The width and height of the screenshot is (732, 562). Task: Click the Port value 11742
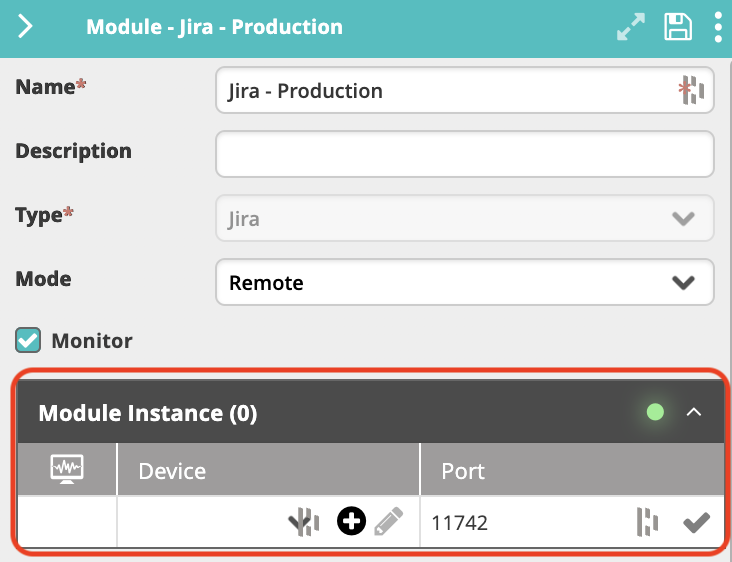coord(460,523)
